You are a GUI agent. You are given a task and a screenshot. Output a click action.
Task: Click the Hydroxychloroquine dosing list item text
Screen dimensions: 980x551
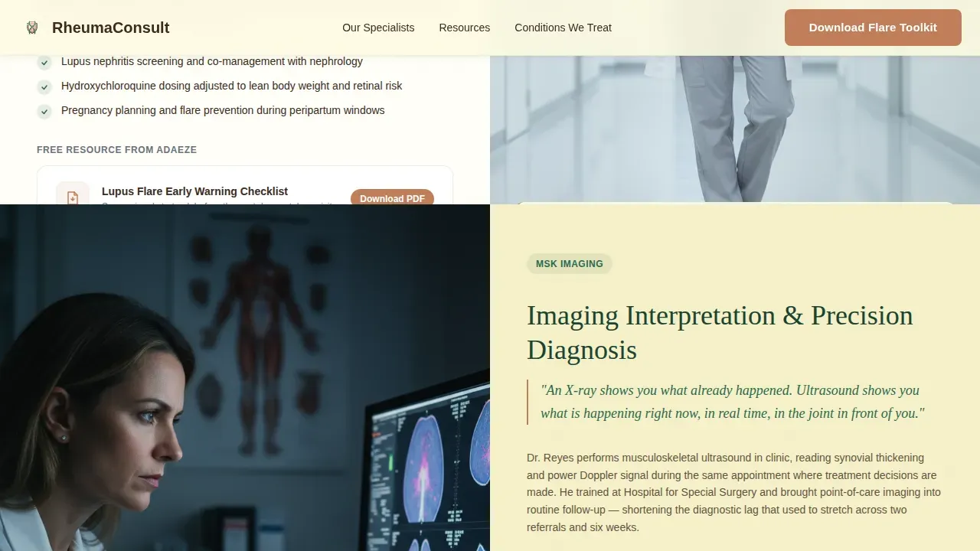pyautogui.click(x=231, y=86)
